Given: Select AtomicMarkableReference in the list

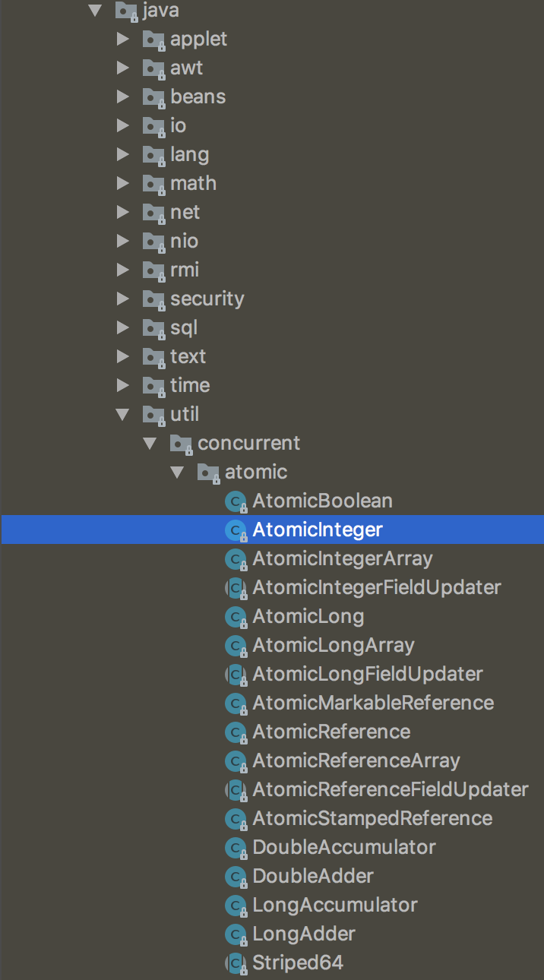Looking at the screenshot, I should 373,703.
